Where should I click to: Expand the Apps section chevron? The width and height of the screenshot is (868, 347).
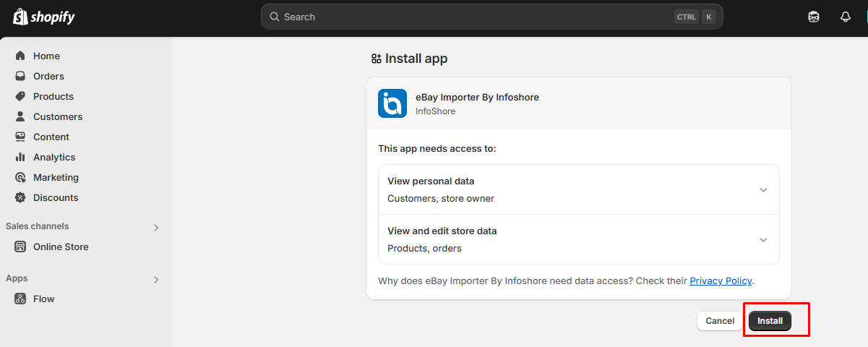pyautogui.click(x=156, y=280)
